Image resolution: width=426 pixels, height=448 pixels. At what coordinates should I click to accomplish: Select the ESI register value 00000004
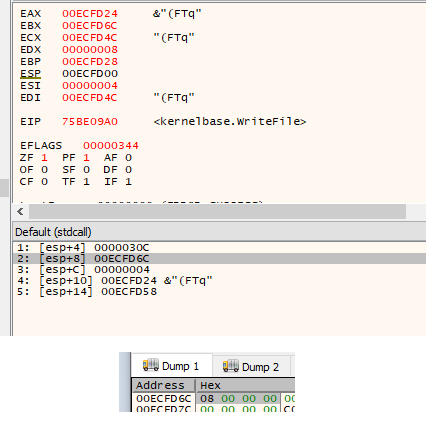90,86
